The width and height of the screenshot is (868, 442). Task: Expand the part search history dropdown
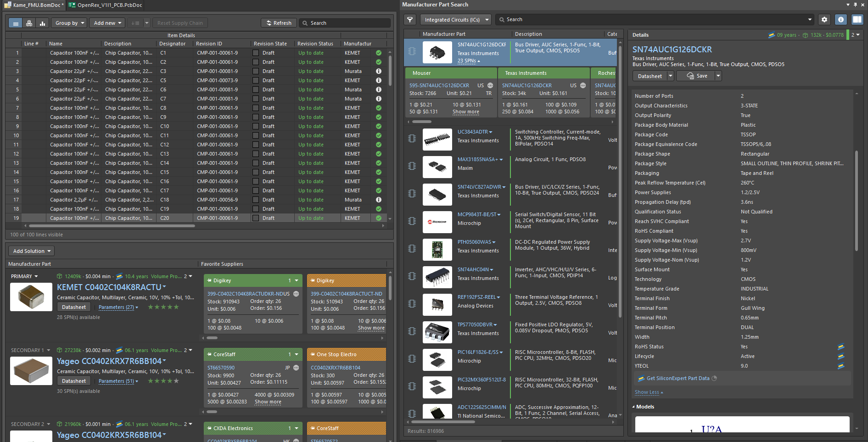pyautogui.click(x=810, y=20)
